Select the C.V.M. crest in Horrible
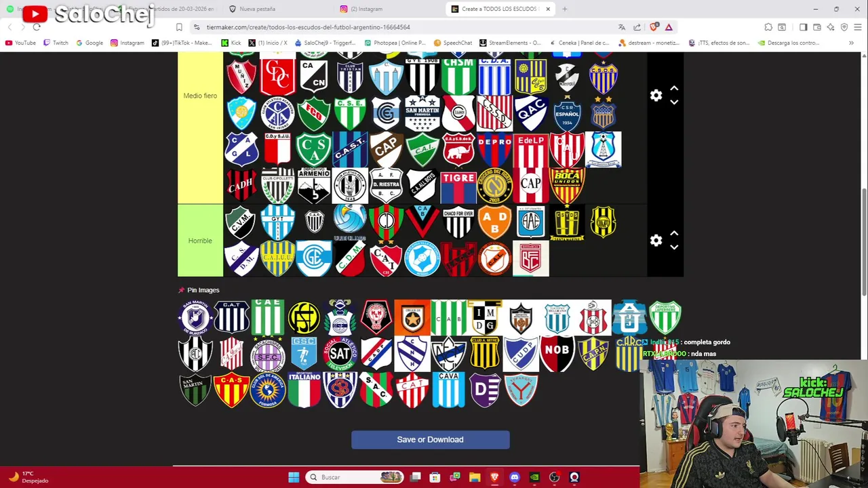The width and height of the screenshot is (868, 488). pos(241,222)
